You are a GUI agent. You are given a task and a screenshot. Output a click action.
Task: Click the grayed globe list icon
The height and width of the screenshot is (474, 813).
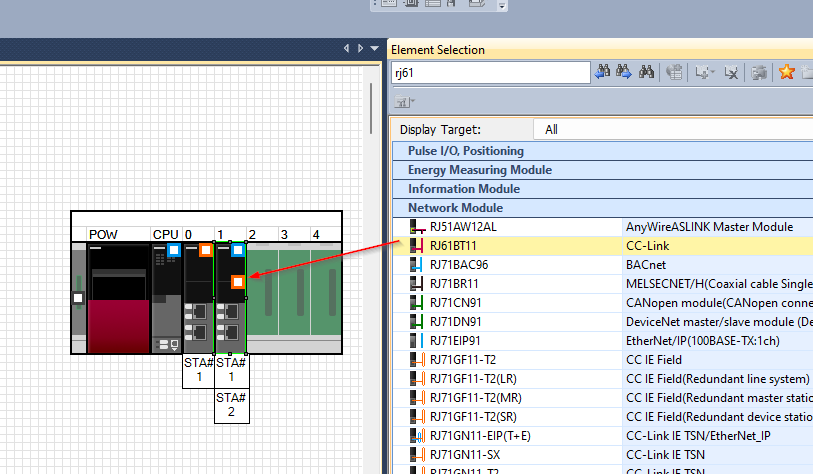point(674,73)
